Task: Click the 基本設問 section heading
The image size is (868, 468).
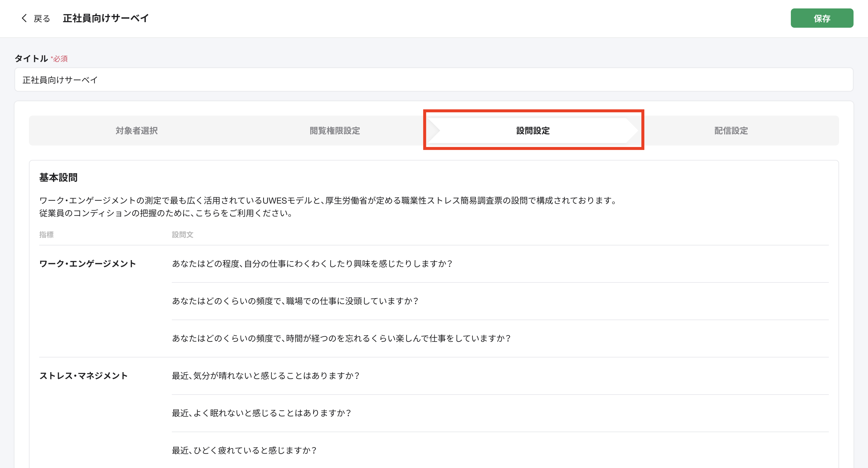Action: tap(58, 177)
